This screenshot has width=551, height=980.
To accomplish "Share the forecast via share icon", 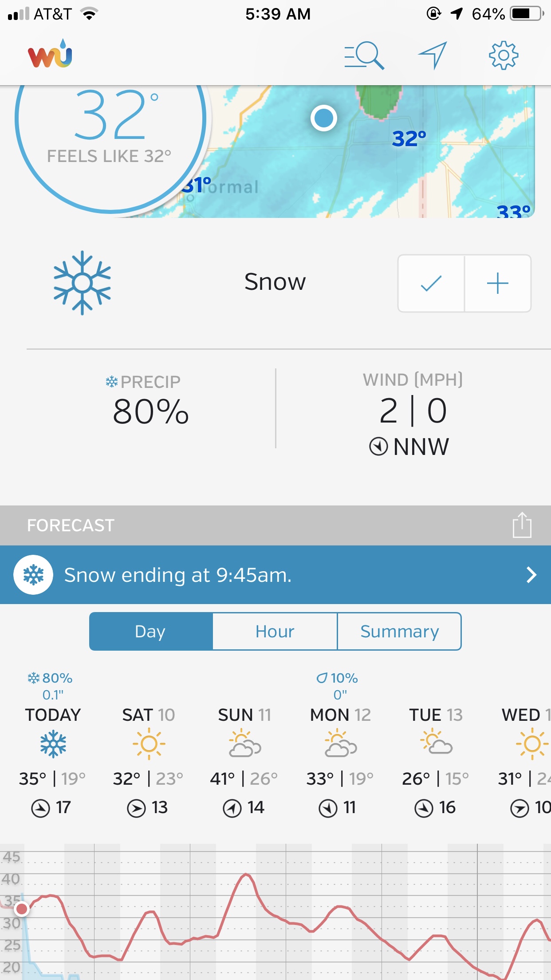I will pyautogui.click(x=522, y=525).
